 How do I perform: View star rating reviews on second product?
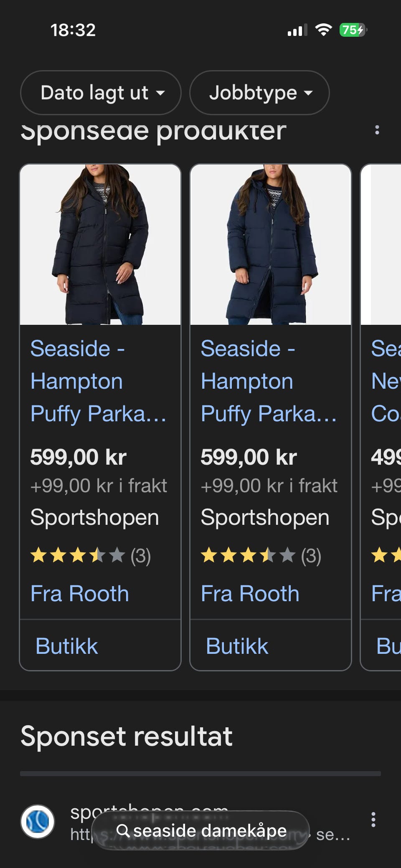pos(261,556)
